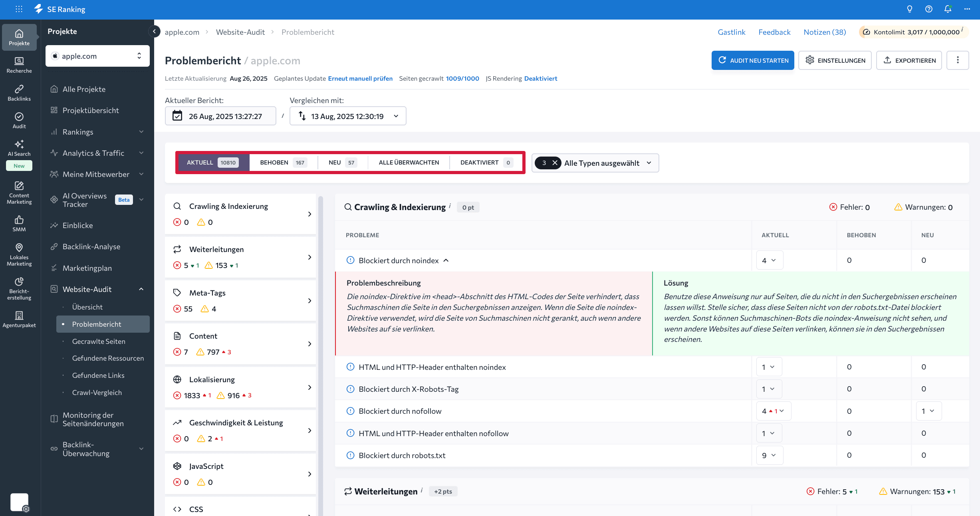Open the Neu count dropdown for nofollow
980x516 pixels.
click(928, 411)
